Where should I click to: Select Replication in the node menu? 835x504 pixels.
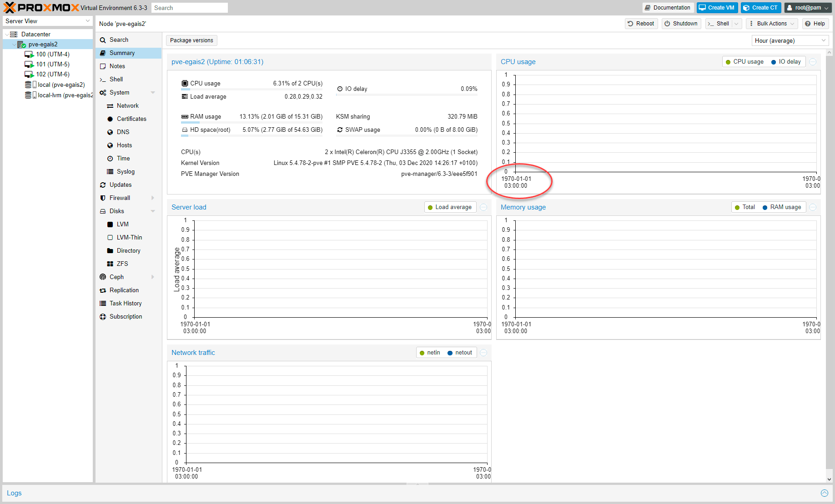(124, 290)
